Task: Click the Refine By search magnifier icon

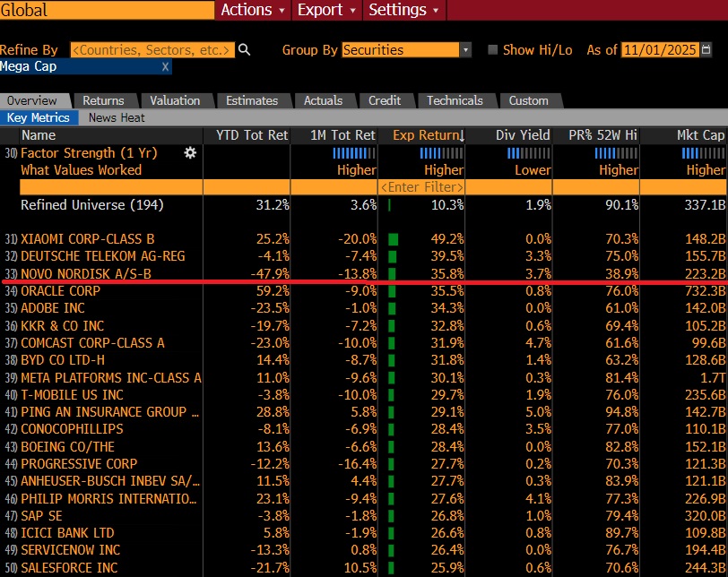Action: [244, 50]
